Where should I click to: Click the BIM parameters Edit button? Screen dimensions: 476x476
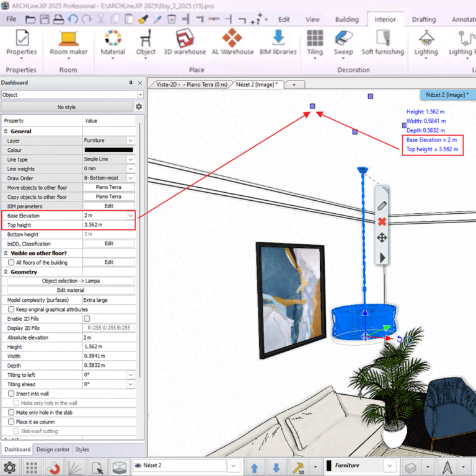tap(108, 206)
